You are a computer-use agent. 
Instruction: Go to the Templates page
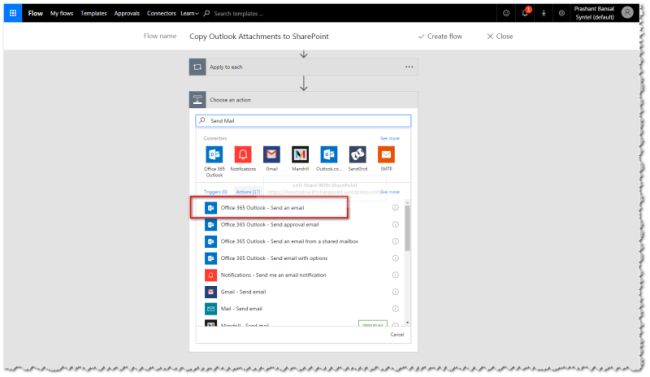coord(94,13)
